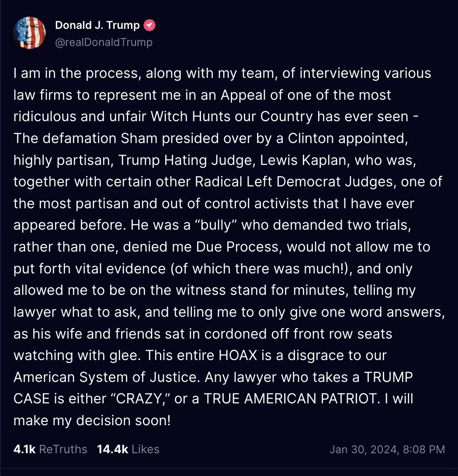This screenshot has height=476, width=458.
Task: Click the red verified checkmark badge
Action: [x=149, y=25]
